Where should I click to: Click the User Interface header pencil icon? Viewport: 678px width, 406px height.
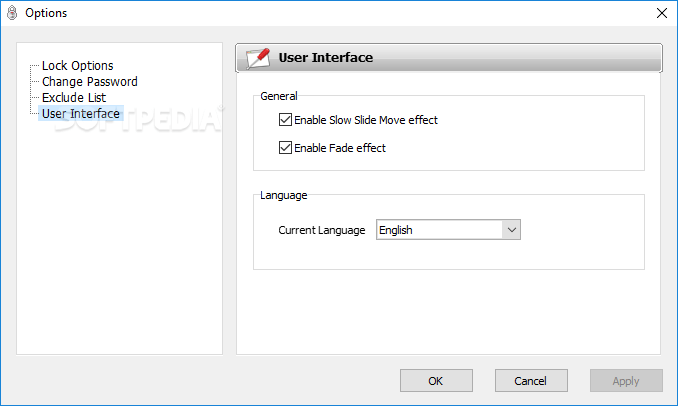coord(258,58)
